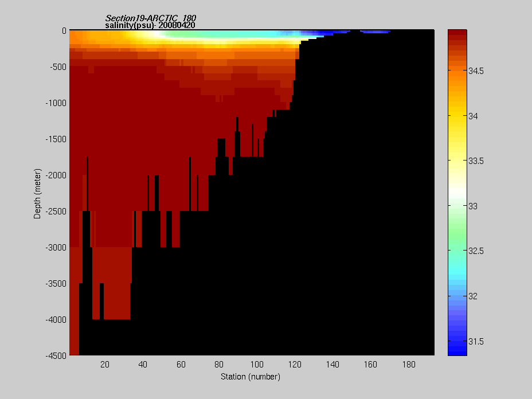
Task: Click station tick label 100
Action: click(x=257, y=365)
